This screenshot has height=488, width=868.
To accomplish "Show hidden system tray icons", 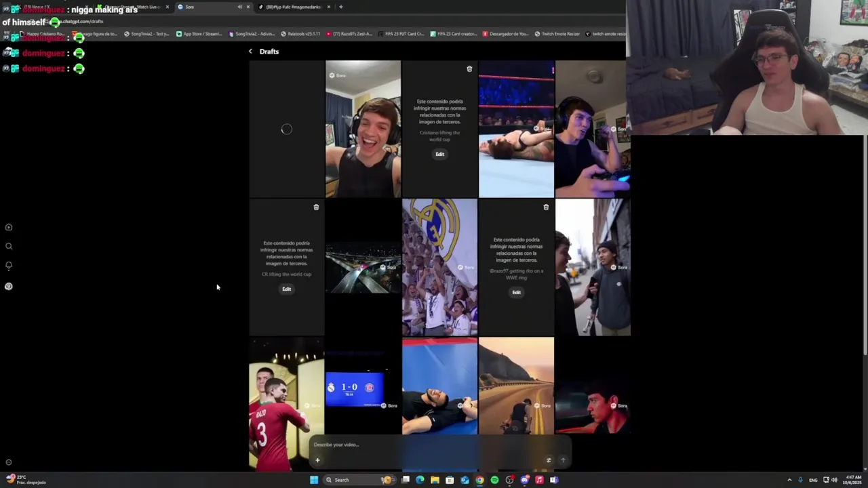I will point(789,480).
